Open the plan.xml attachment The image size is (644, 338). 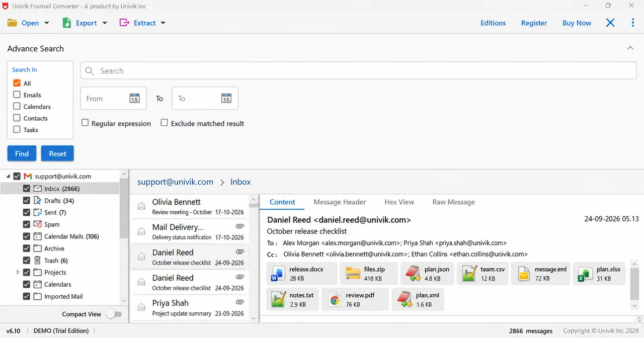tap(418, 300)
